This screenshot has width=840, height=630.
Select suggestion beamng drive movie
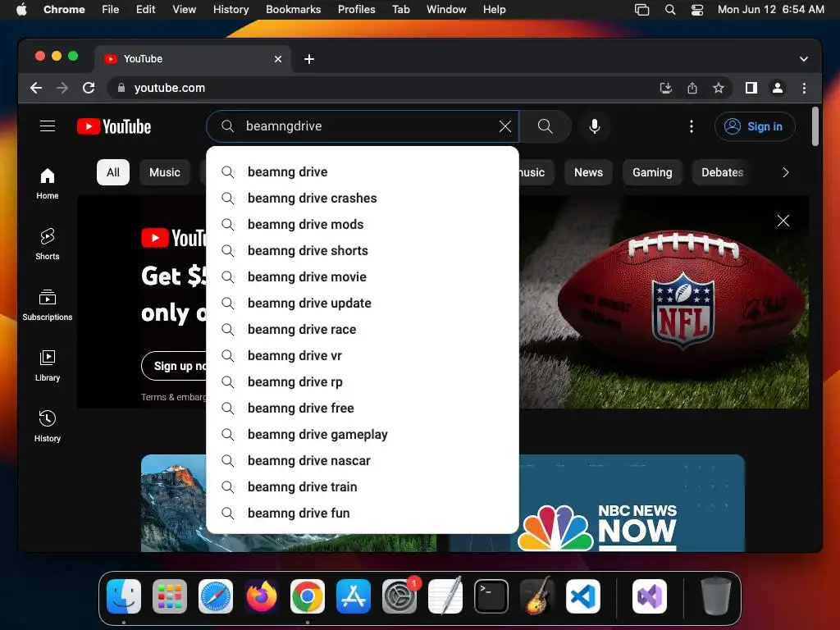click(x=362, y=277)
